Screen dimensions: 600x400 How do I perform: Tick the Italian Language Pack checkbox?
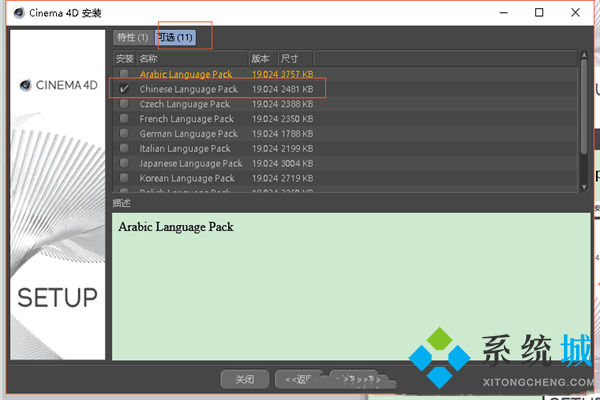(x=124, y=149)
